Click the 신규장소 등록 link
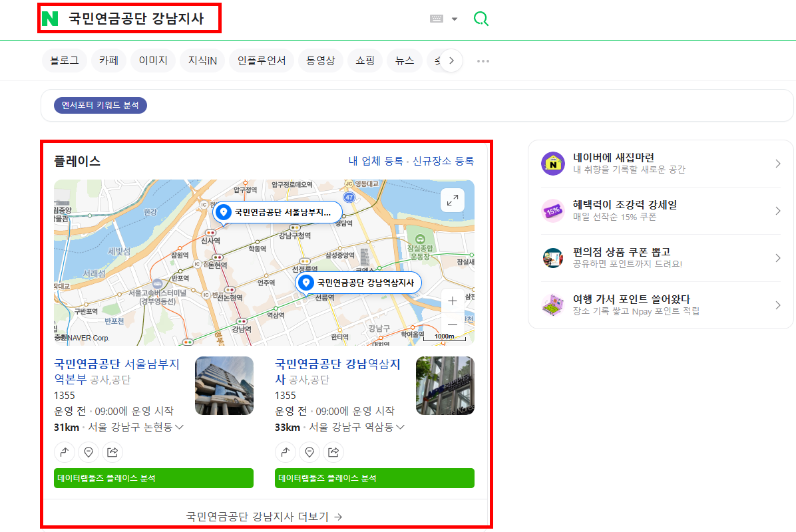Viewport: 796px width, 532px height. (443, 162)
